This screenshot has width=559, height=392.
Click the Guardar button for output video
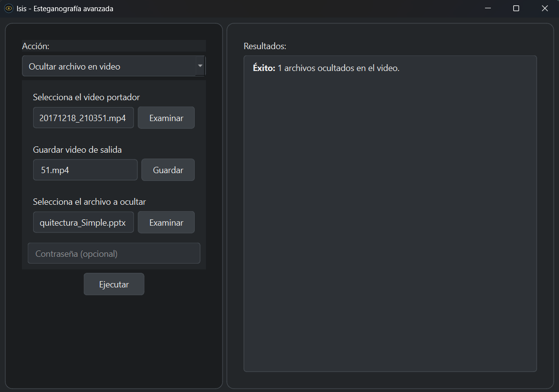coord(168,170)
